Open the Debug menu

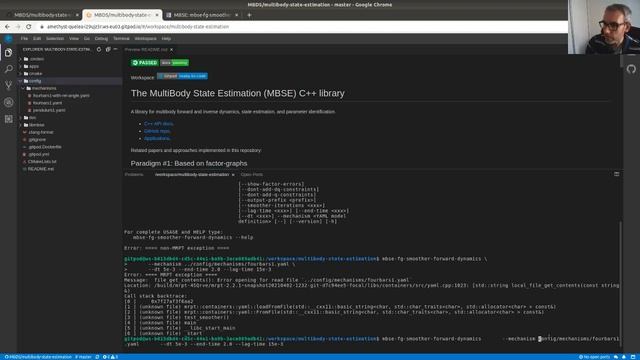point(101,39)
